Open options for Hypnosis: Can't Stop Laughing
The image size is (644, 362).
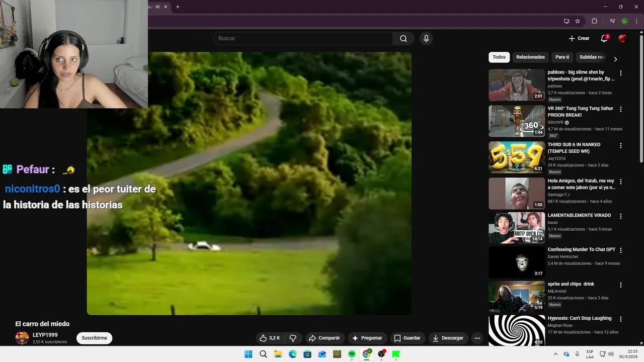(621, 319)
